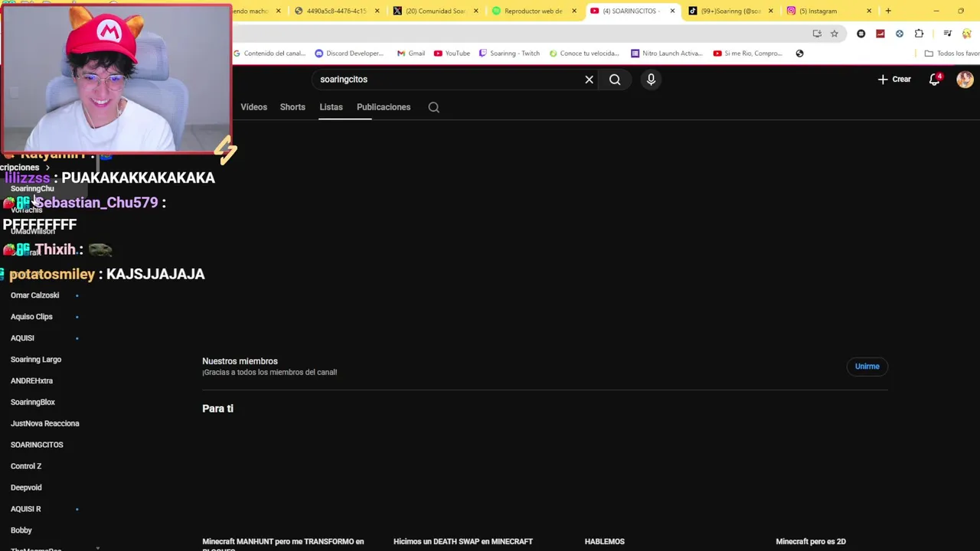Image resolution: width=980 pixels, height=551 pixels.
Task: Open the YouTube account avatar menu
Action: [965, 80]
